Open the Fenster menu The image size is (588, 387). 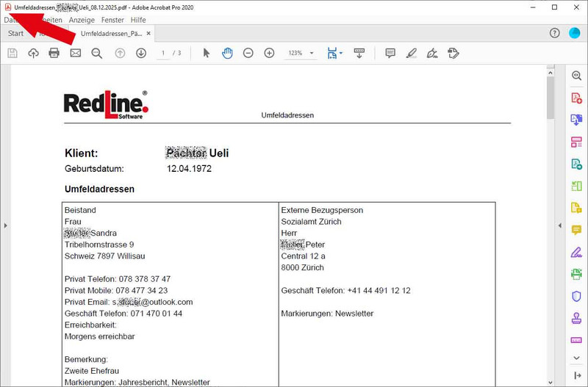click(112, 20)
